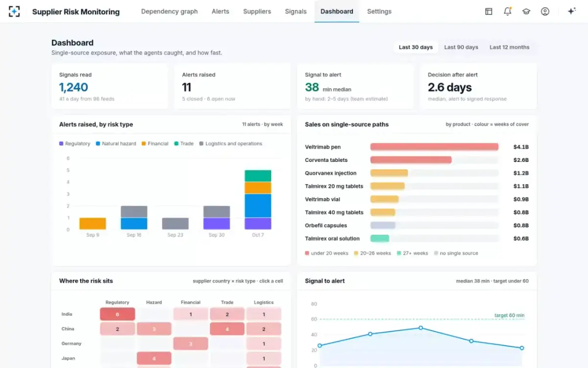Open the Signals read 1,240 card

[x=109, y=86]
